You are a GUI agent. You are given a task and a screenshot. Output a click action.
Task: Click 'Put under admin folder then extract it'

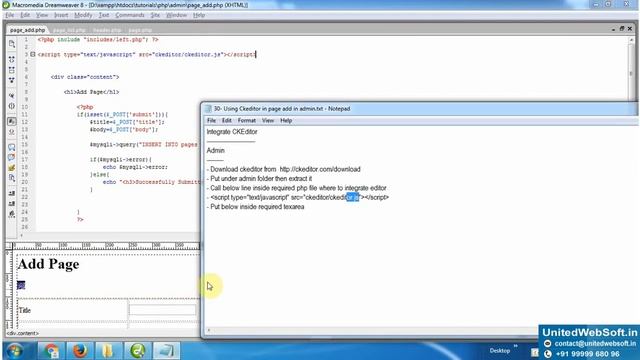[259, 179]
